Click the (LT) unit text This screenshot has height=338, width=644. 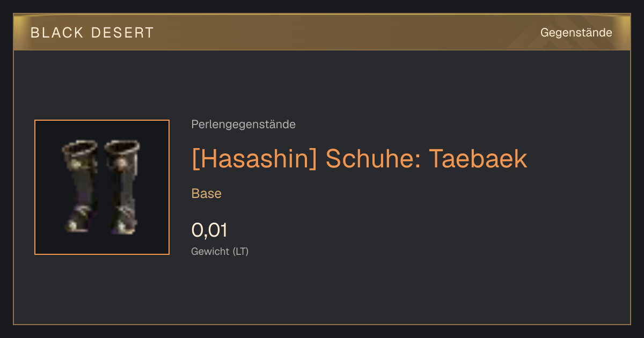(x=240, y=251)
